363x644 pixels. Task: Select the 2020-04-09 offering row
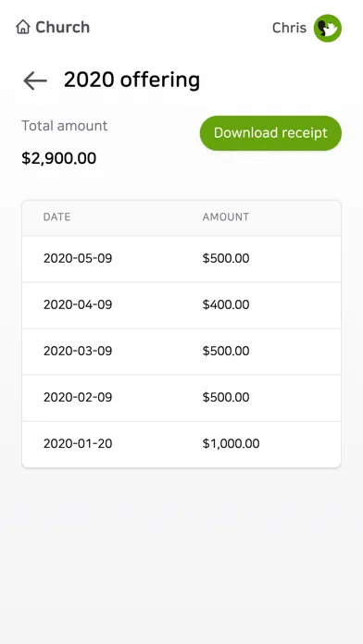[181, 305]
